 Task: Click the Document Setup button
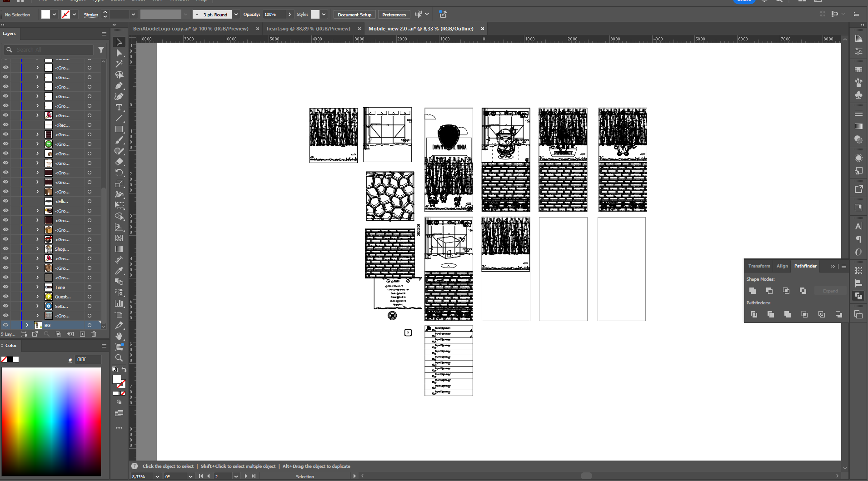(x=354, y=15)
